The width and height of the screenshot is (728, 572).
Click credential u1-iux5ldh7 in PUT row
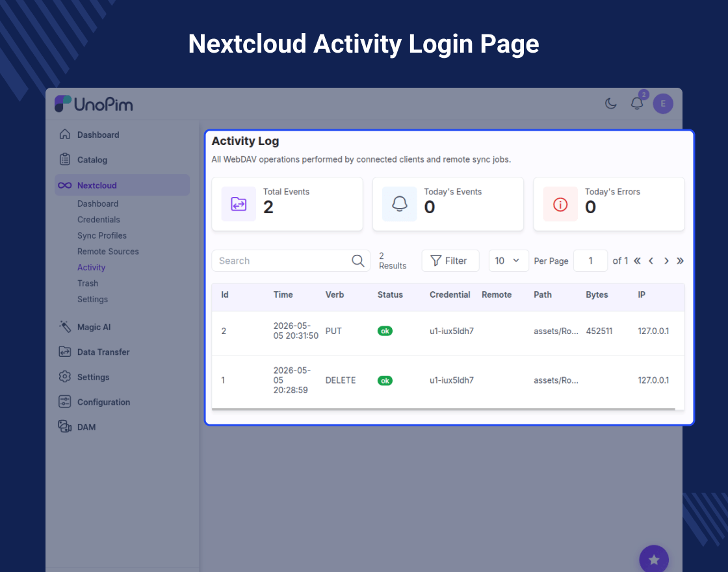point(452,331)
